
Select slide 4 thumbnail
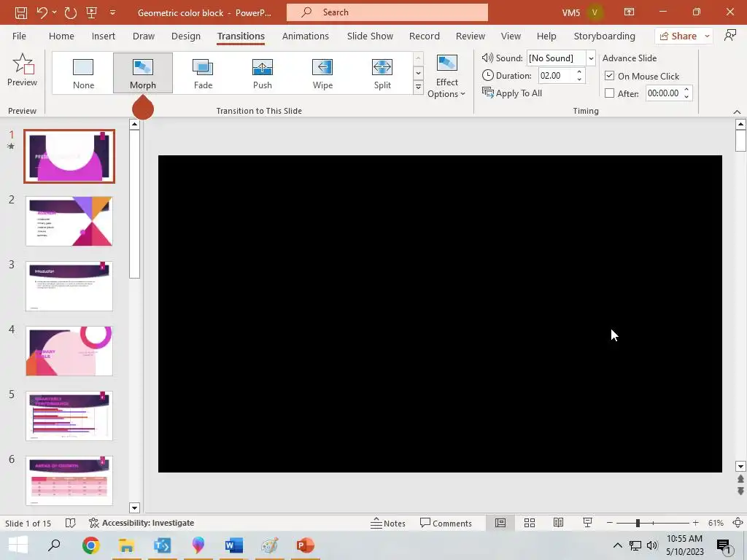[69, 351]
